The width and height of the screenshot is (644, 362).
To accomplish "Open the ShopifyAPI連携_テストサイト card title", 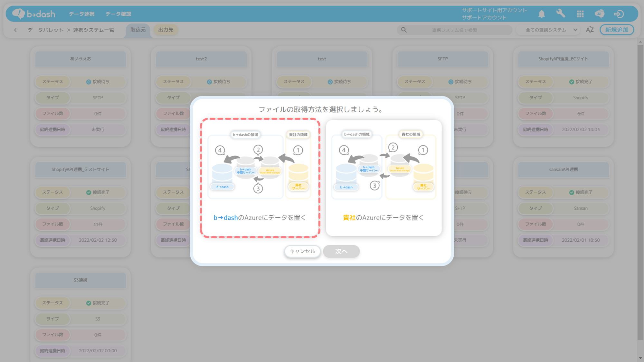I will tap(80, 170).
